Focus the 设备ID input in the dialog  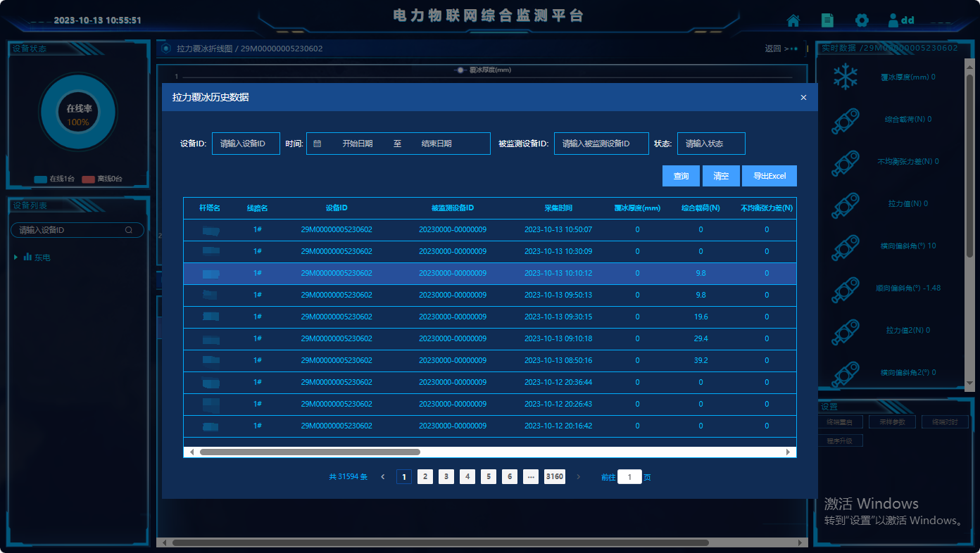246,144
